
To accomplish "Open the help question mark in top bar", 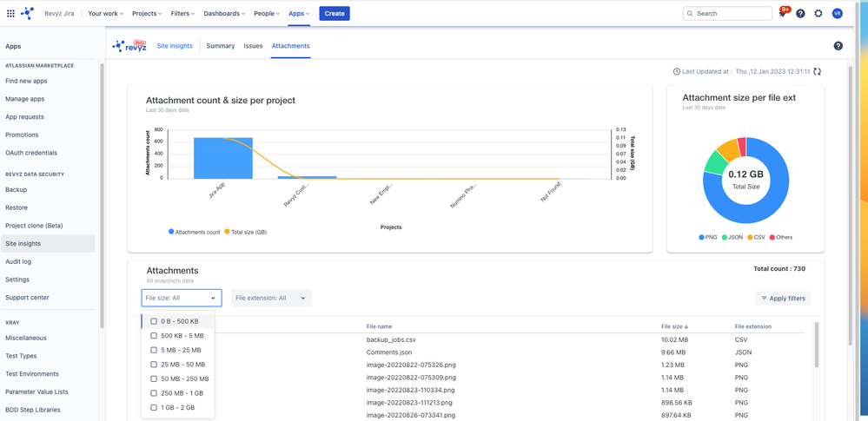I will [800, 13].
